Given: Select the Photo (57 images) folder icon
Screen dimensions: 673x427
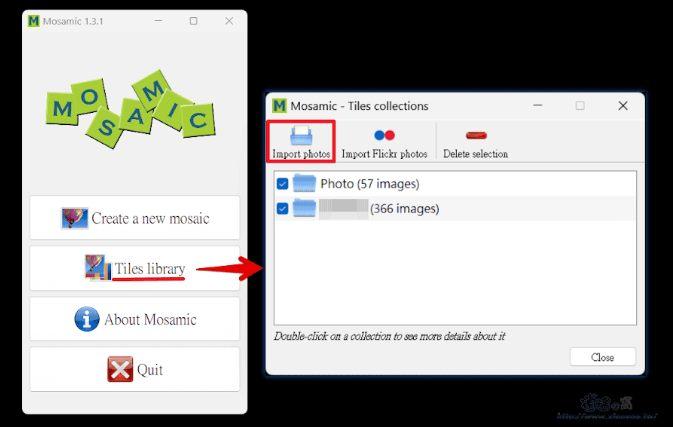Looking at the screenshot, I should (304, 183).
